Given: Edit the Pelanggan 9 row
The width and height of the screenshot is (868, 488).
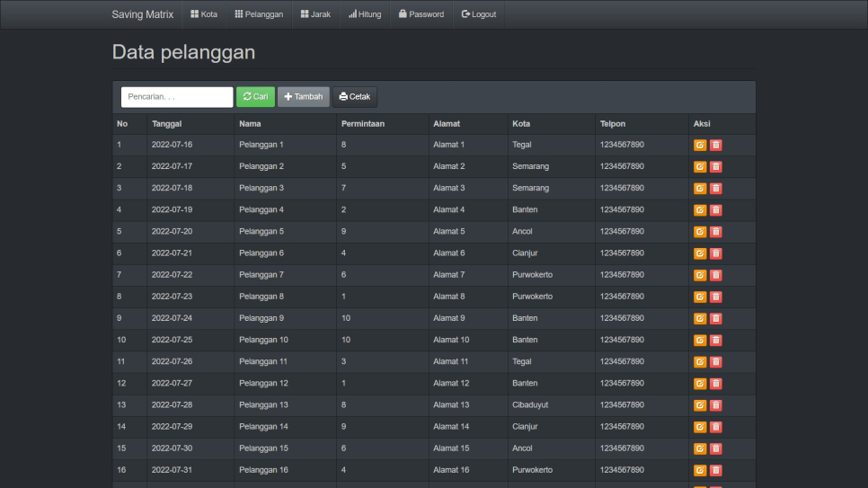Looking at the screenshot, I should coord(700,318).
